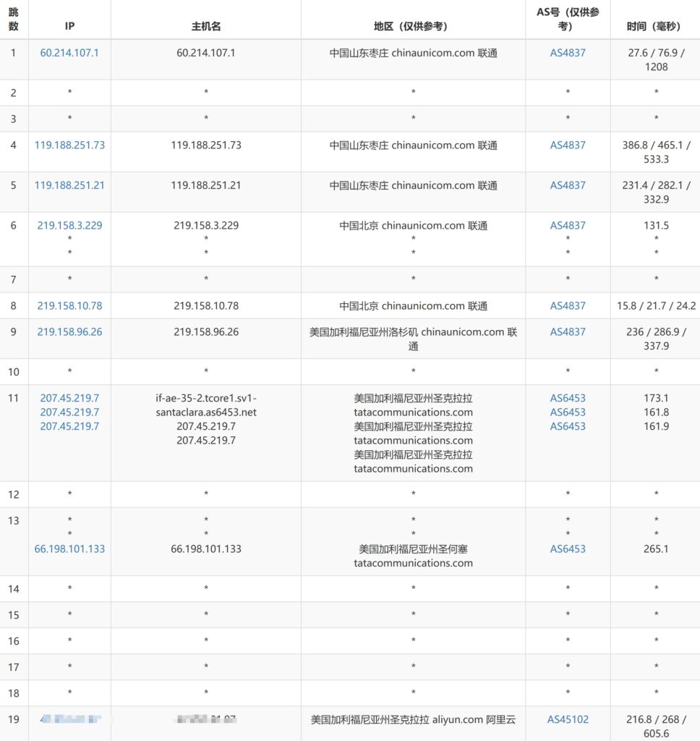Screen dimensions: 700x741
Task: Click AS4837 link in hop 4 row
Action: point(568,145)
